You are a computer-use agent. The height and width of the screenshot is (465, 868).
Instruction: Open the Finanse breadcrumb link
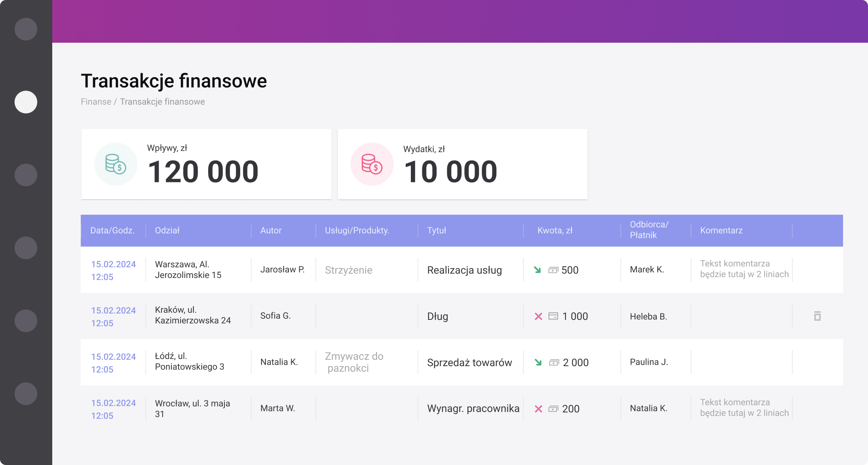click(96, 102)
